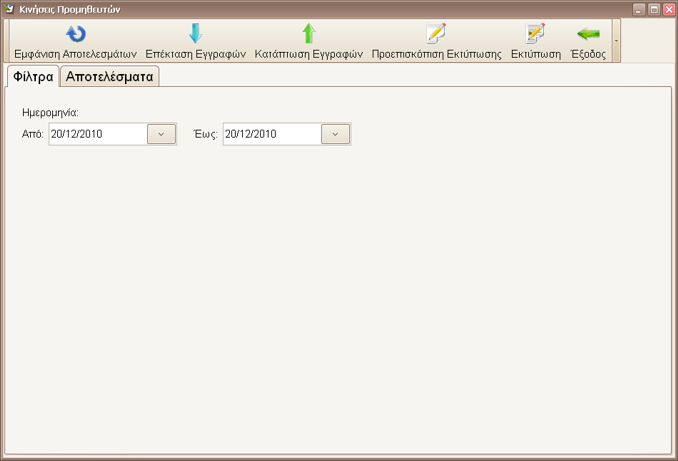Minimize the Κινήσεις Προμηθευτών window
The width and height of the screenshot is (678, 461).
[639, 9]
